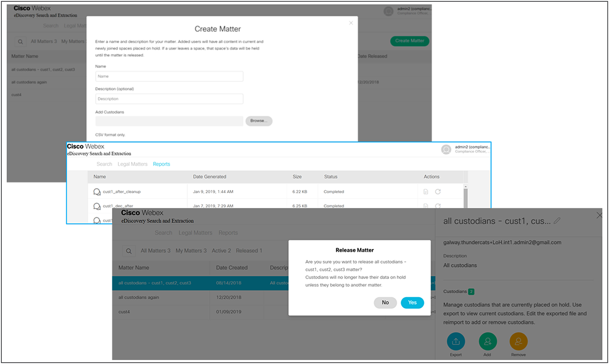This screenshot has height=364, width=609.
Task: Click the Size column header
Action: (297, 177)
